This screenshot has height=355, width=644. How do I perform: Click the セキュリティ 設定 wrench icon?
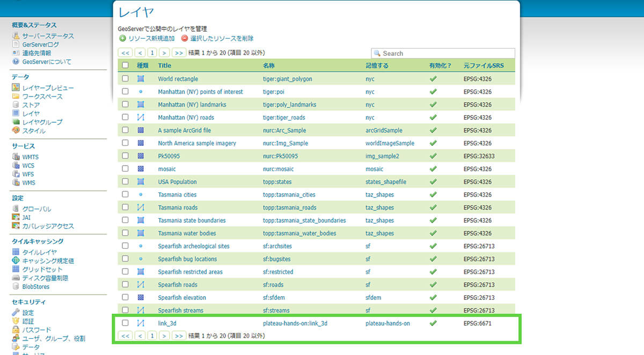click(x=16, y=312)
